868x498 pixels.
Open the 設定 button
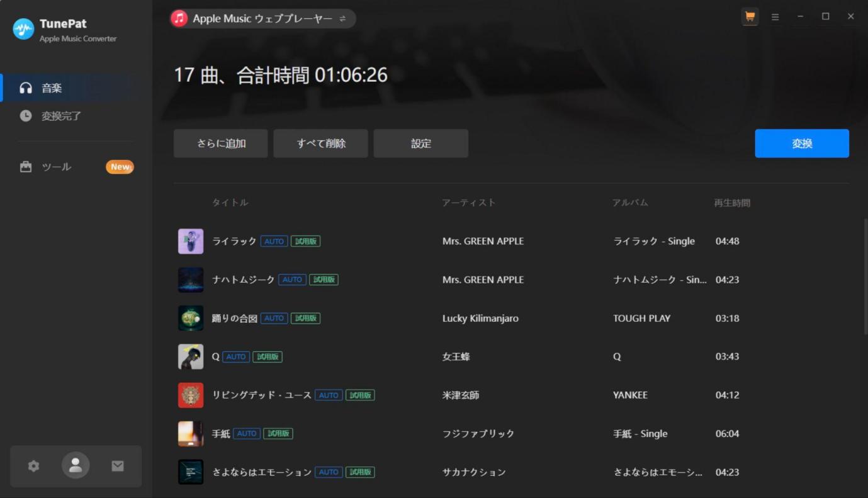tap(421, 144)
